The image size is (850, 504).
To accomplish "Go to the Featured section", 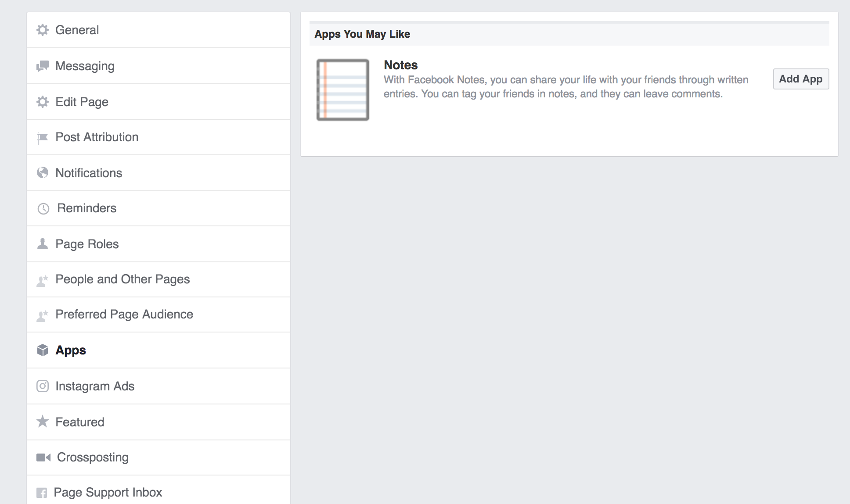I will (158, 422).
